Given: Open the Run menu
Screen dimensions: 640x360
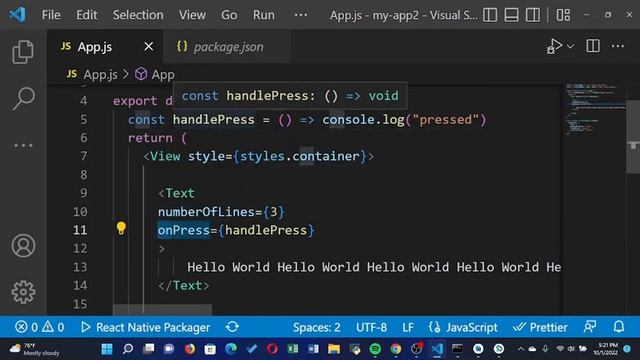Looking at the screenshot, I should pos(264,15).
